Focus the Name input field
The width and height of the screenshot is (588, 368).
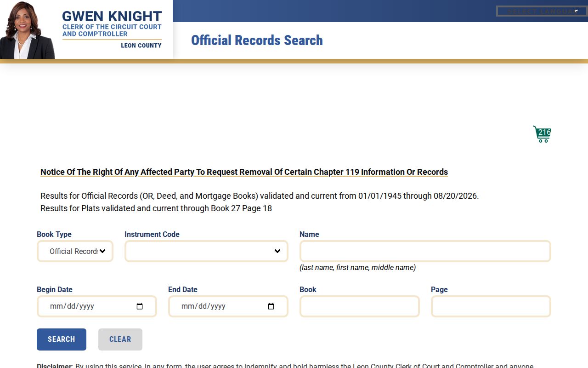click(425, 251)
